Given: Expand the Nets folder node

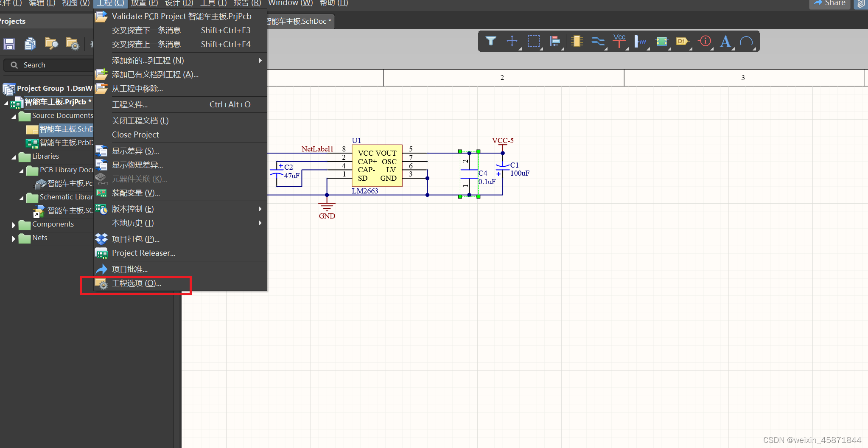Looking at the screenshot, I should coord(14,238).
